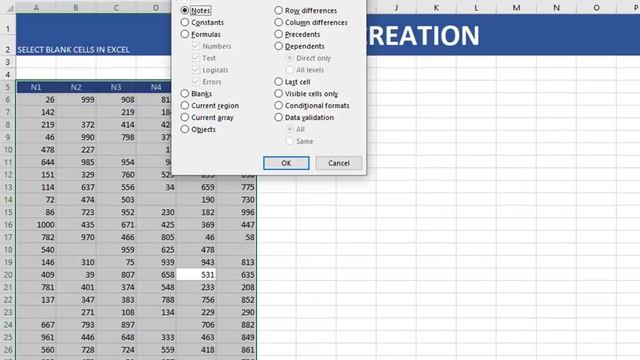Select column N header
640x360 pixels.
(x=556, y=8)
